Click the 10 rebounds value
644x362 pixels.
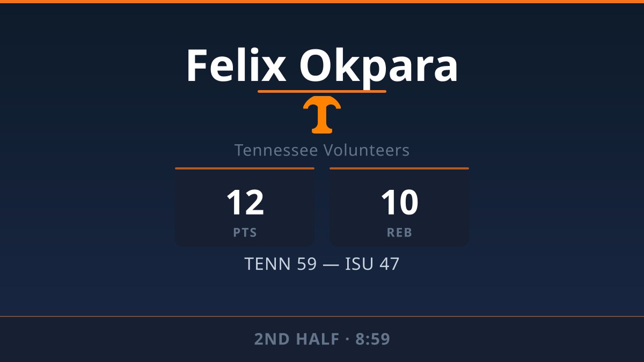point(399,203)
